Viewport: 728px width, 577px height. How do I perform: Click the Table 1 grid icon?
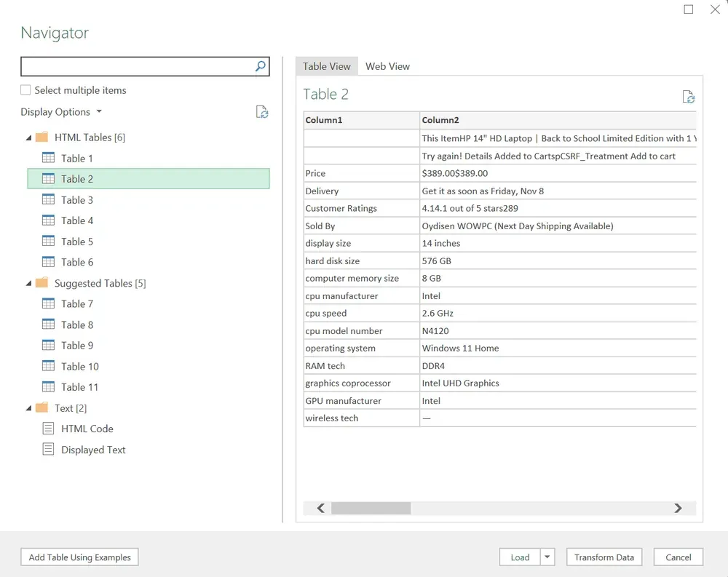pos(48,158)
